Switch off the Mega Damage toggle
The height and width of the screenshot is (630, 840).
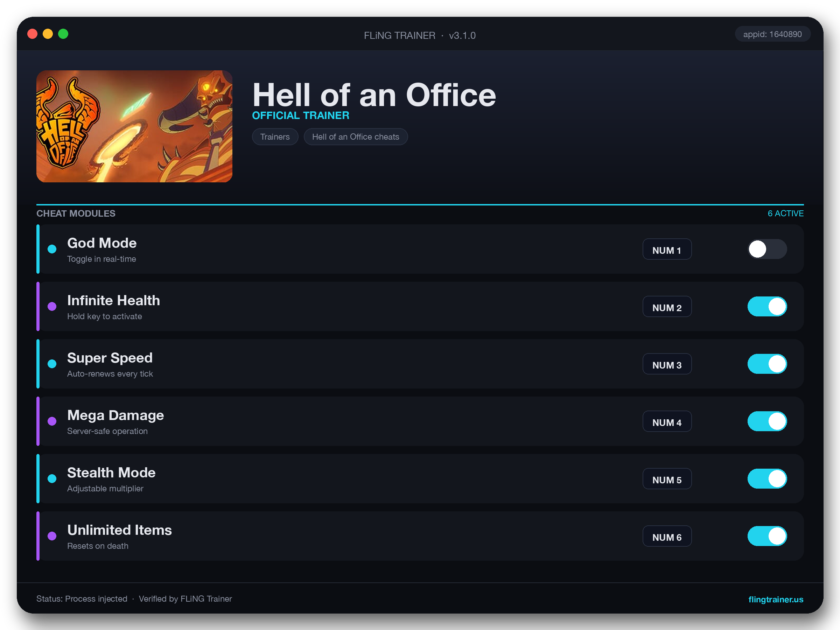tap(767, 421)
